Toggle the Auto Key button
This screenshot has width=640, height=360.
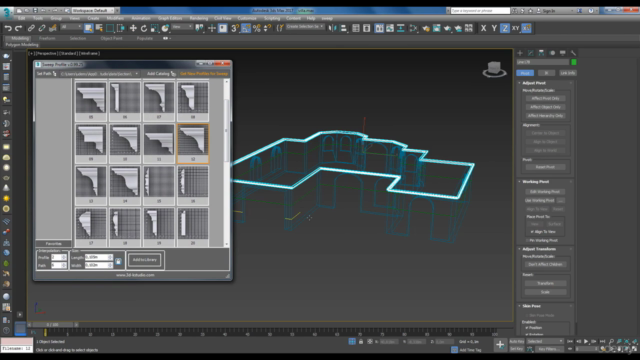(x=517, y=341)
